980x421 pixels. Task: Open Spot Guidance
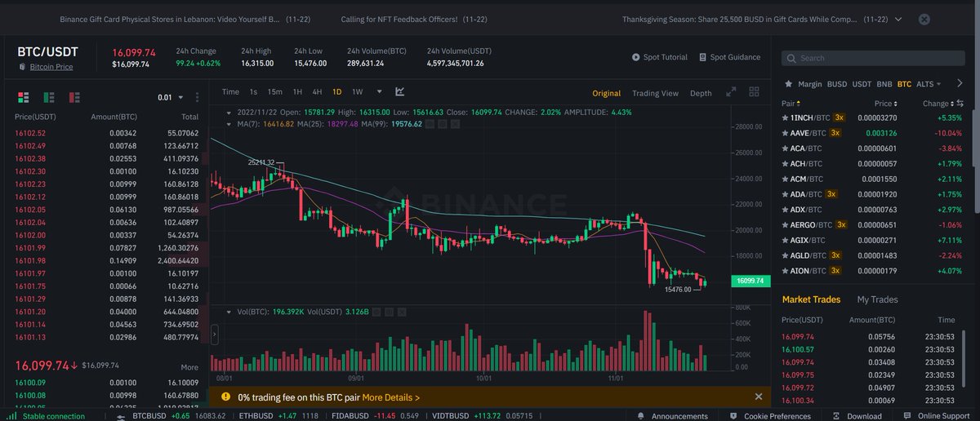[x=730, y=57]
